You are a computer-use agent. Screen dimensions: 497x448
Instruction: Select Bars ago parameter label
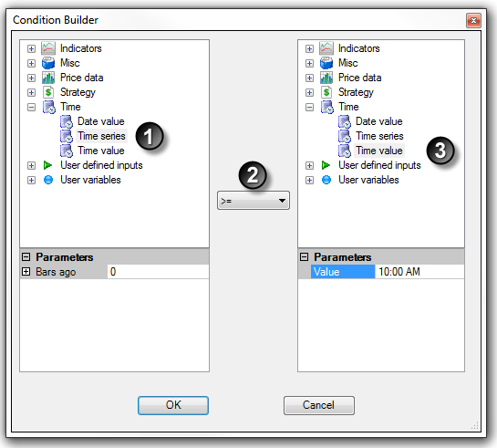click(x=56, y=272)
